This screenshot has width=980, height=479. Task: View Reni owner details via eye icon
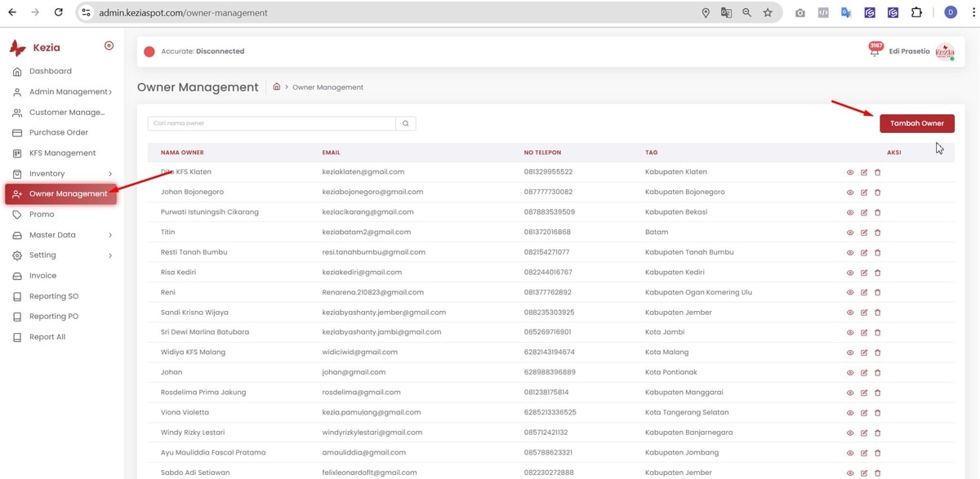(x=850, y=293)
